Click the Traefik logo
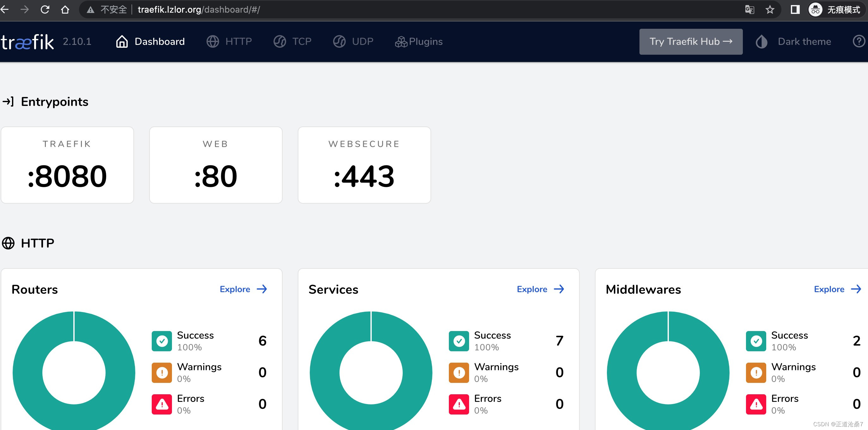Screen dimensions: 868x430 (x=27, y=42)
